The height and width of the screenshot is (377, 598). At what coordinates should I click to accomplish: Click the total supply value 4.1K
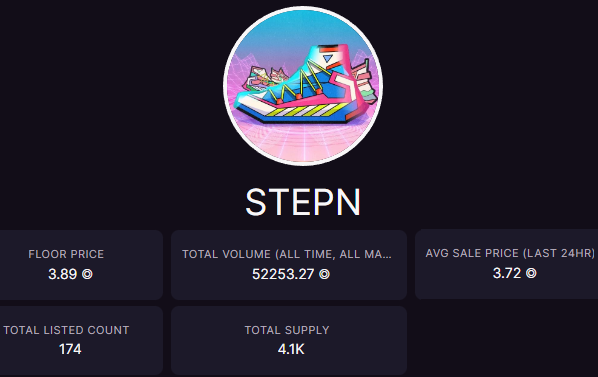291,349
